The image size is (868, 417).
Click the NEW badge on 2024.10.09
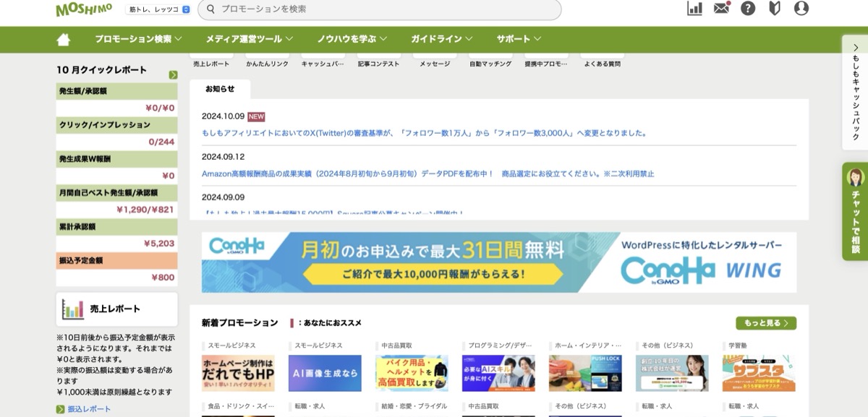pos(256,116)
